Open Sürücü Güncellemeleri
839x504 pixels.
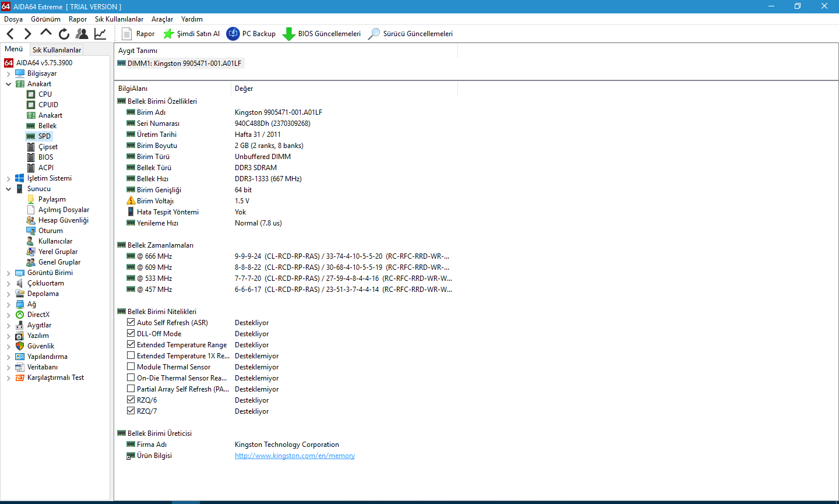(x=410, y=34)
